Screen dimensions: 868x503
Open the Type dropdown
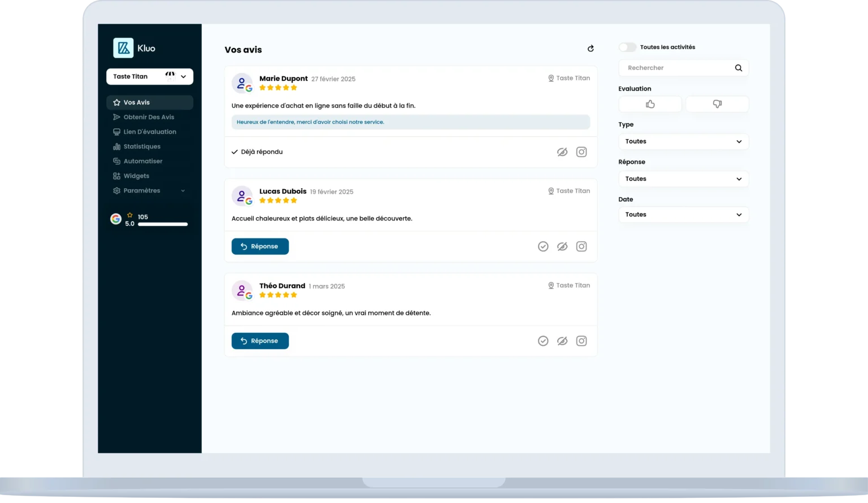pos(683,141)
